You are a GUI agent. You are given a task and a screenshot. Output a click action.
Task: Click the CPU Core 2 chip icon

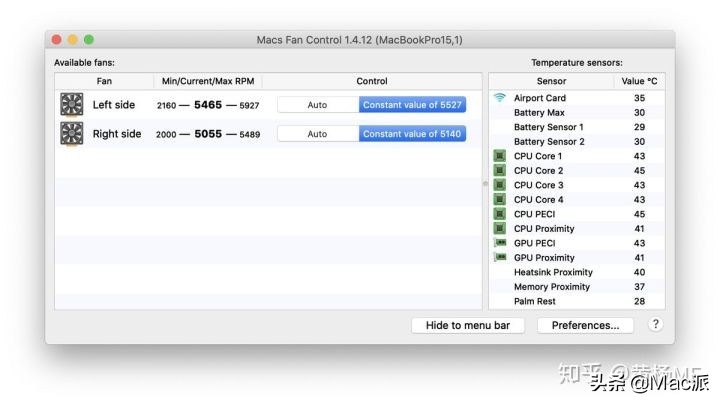click(500, 170)
